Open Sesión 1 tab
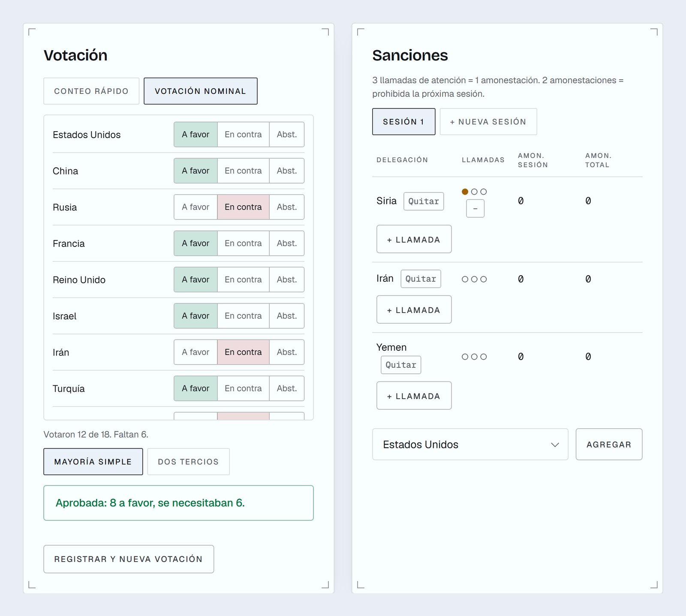The width and height of the screenshot is (686, 616). 403,122
